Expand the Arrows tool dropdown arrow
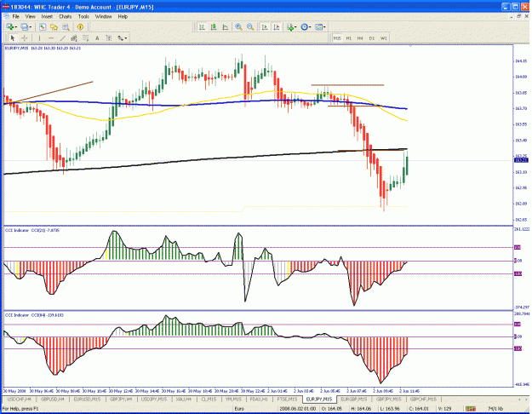Viewport: 532px width, 414px height. (x=125, y=38)
